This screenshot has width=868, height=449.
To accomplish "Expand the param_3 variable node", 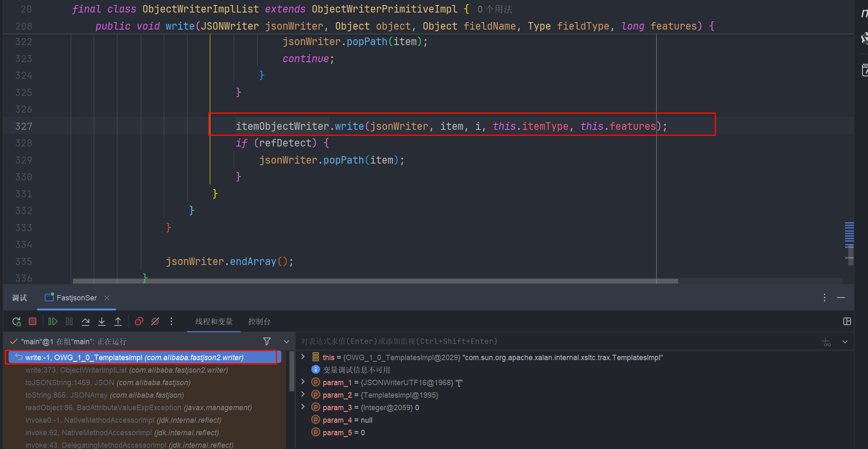I will point(303,407).
